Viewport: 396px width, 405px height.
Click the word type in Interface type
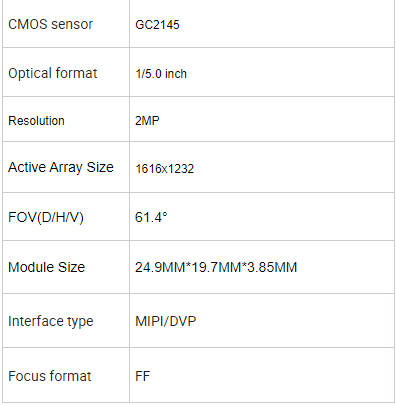click(80, 322)
